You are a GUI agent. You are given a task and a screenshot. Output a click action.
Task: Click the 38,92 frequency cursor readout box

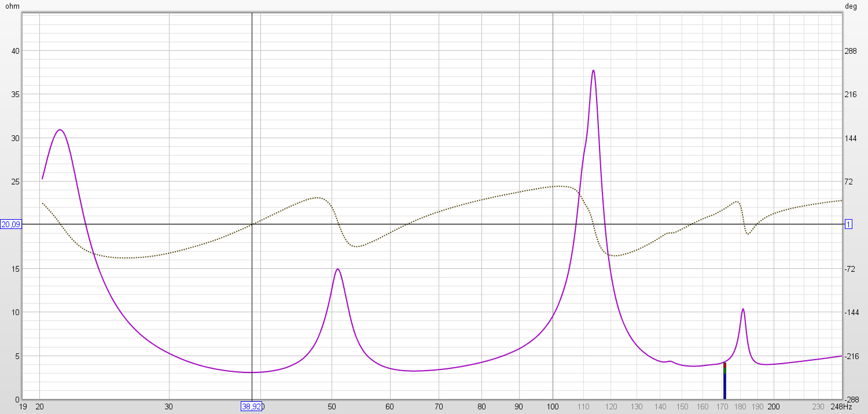tap(252, 406)
